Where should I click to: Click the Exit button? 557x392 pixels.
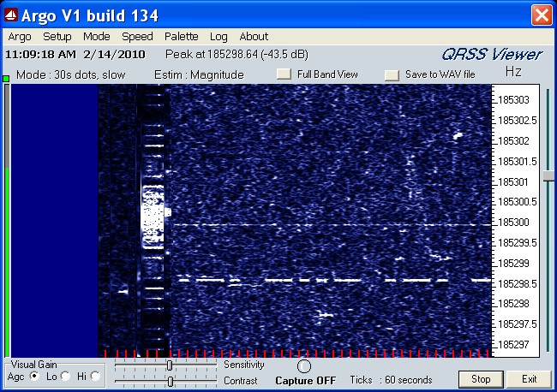[x=529, y=379]
